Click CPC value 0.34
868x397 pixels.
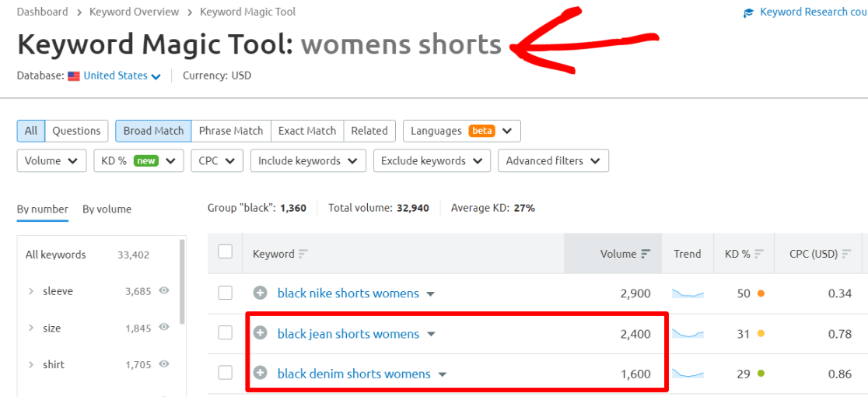pyautogui.click(x=840, y=293)
